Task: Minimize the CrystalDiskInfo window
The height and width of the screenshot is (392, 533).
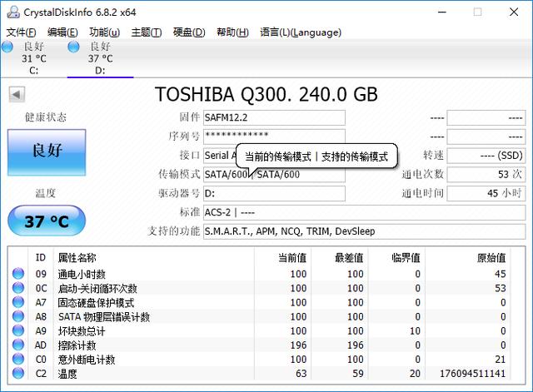Action: 442,12
